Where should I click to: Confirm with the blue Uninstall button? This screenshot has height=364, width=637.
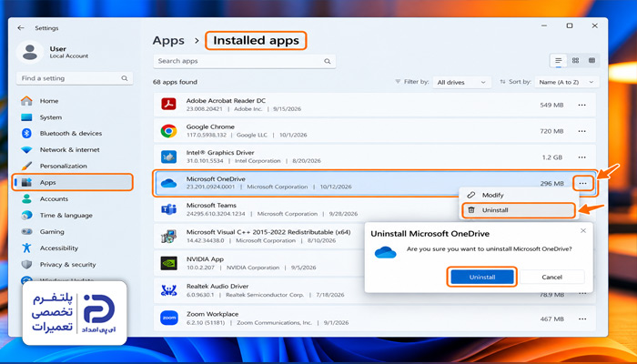coord(482,277)
